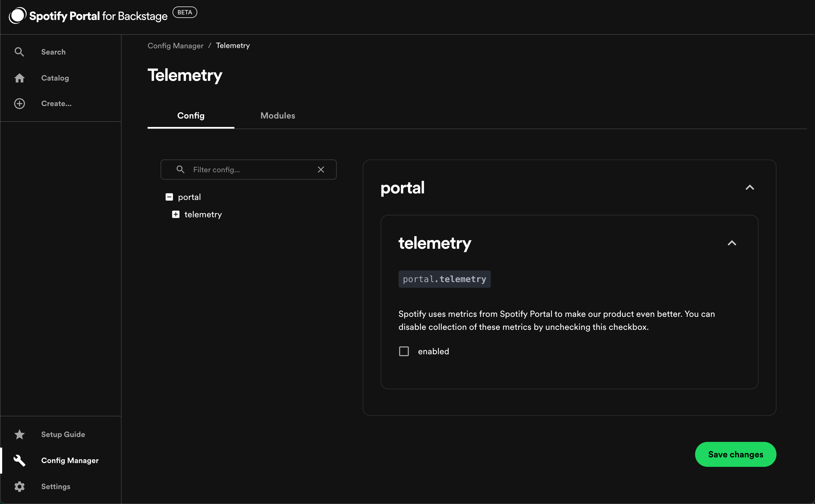Toggle the enabled checkbox
815x504 pixels.
[404, 351]
